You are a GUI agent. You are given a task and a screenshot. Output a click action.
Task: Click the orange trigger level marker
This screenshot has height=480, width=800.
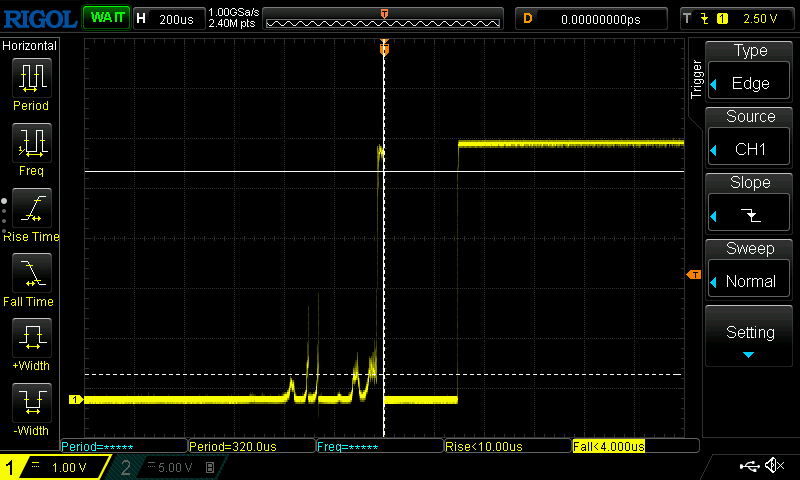pos(692,275)
